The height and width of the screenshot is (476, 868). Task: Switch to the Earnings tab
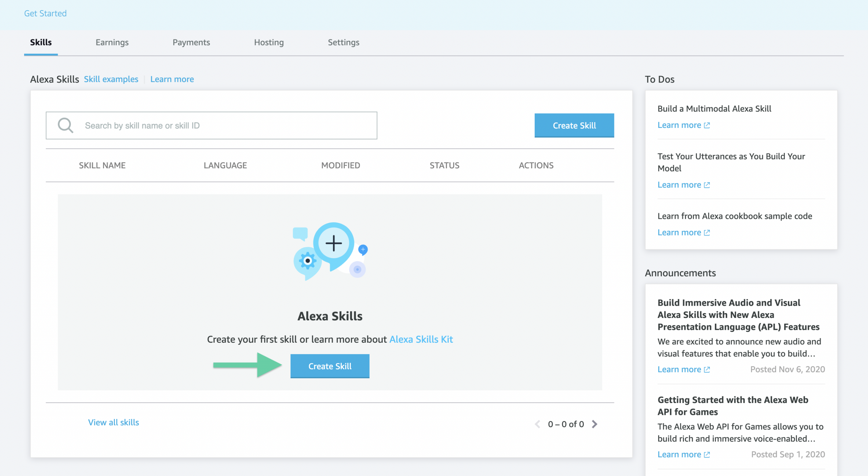coord(112,42)
